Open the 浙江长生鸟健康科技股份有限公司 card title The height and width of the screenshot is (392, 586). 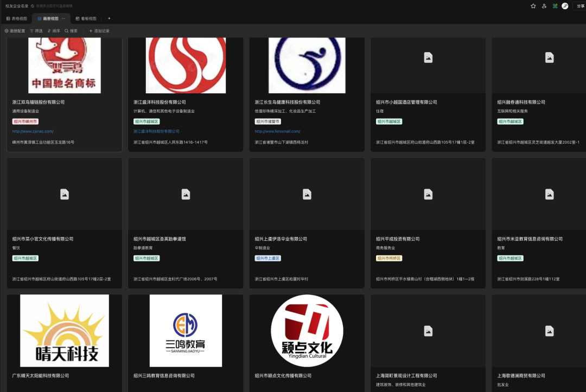point(288,102)
